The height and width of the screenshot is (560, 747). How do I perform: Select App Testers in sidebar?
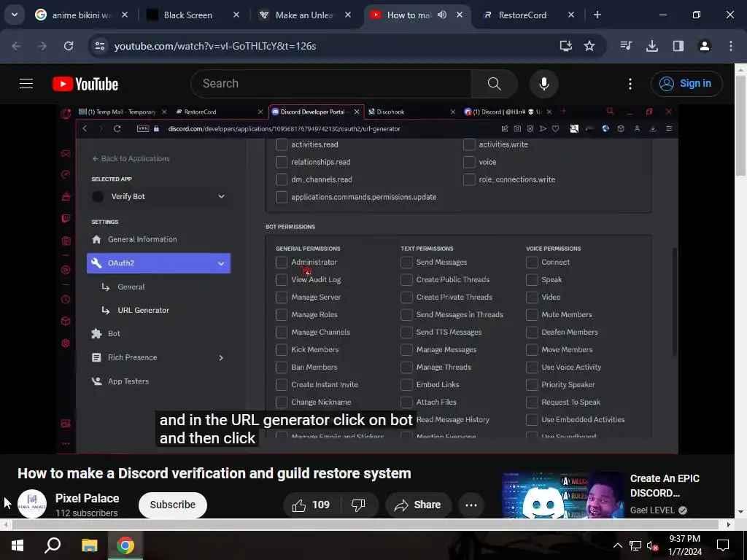128,381
